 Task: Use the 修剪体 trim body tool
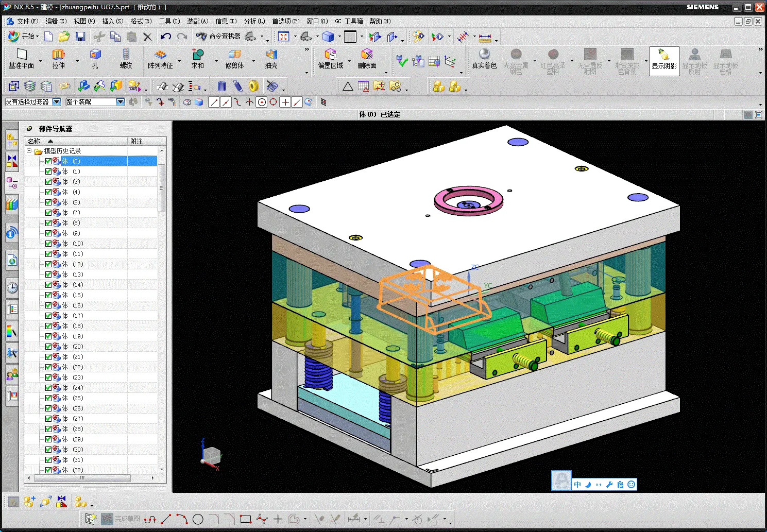(234, 59)
